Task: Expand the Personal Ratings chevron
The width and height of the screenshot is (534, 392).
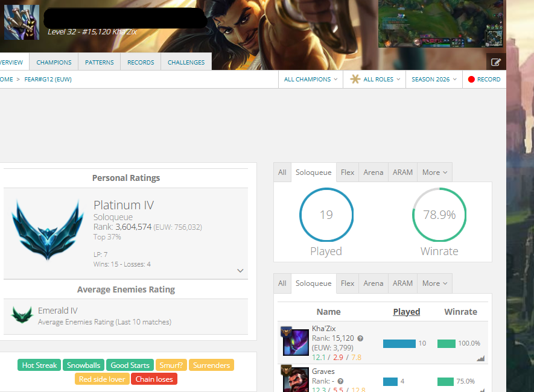Action: [240, 271]
